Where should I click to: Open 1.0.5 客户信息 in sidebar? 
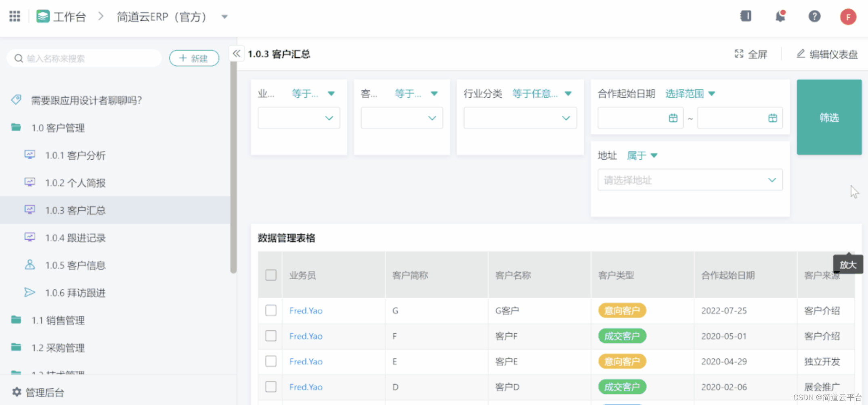[115, 265]
